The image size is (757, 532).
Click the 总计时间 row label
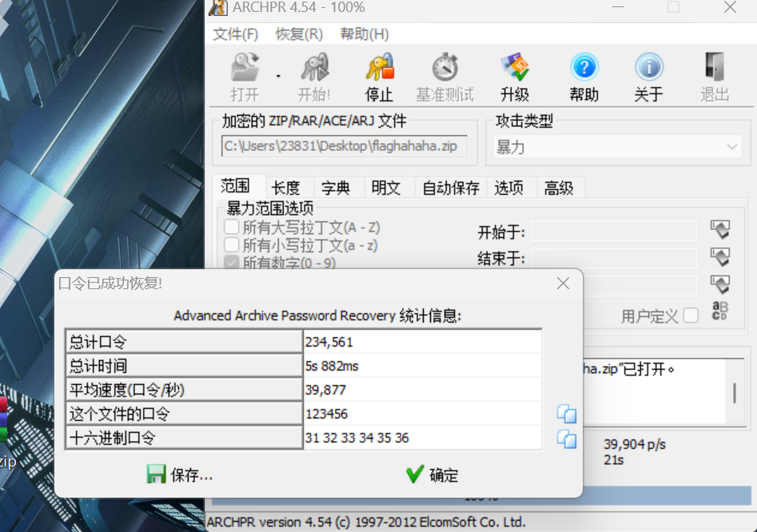(x=184, y=366)
